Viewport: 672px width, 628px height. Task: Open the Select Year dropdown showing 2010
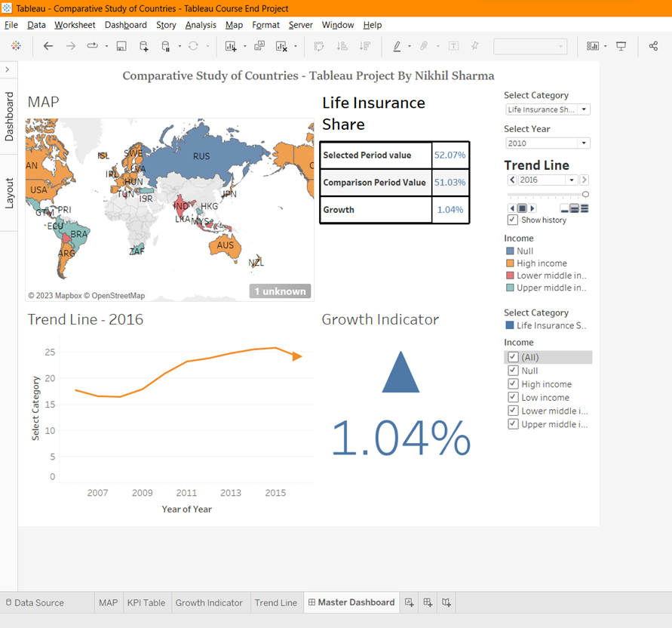pyautogui.click(x=582, y=143)
